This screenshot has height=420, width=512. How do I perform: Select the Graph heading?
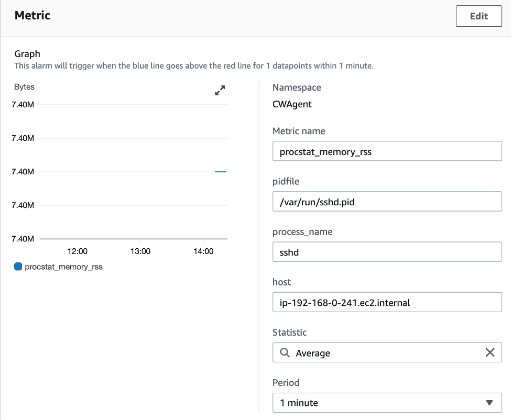[28, 54]
